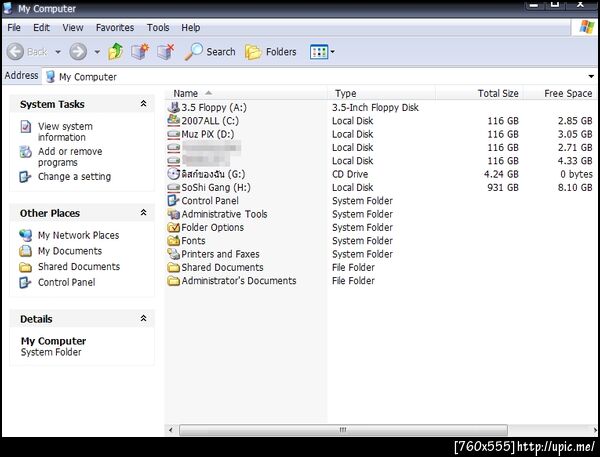Image resolution: width=600 pixels, height=457 pixels.
Task: Open the Favorites menu
Action: (x=115, y=28)
